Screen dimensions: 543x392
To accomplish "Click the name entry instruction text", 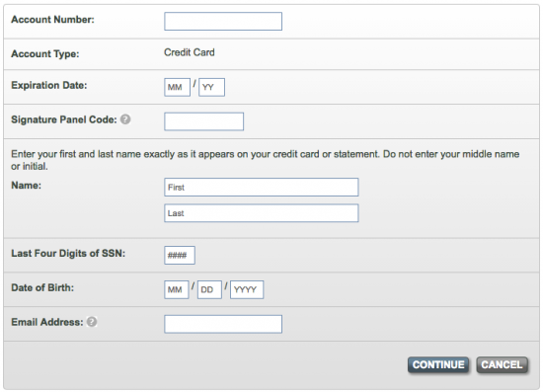I will click(x=266, y=160).
